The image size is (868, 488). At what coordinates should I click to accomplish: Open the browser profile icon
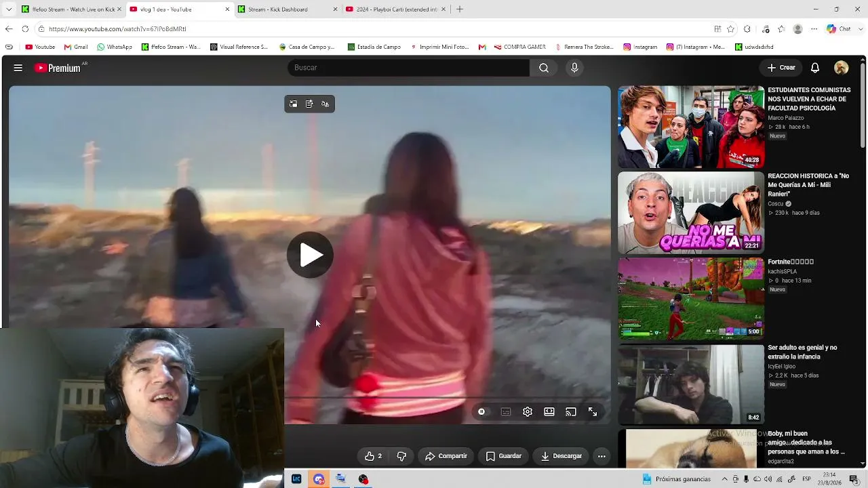click(x=798, y=29)
